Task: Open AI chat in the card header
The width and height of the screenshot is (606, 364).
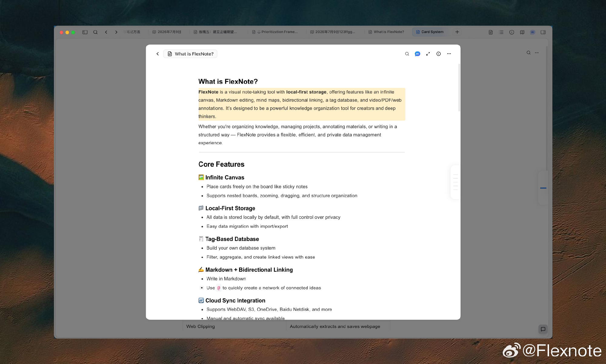Action: (418, 54)
